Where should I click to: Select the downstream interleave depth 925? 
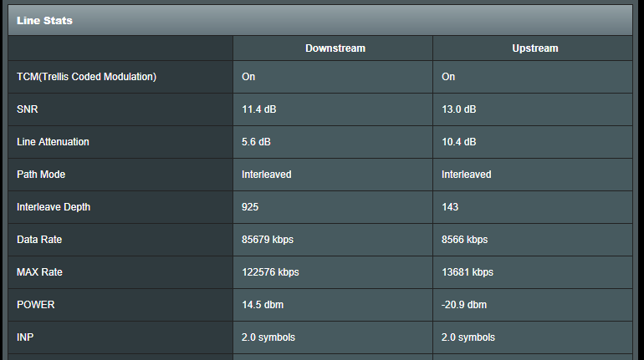coord(250,207)
